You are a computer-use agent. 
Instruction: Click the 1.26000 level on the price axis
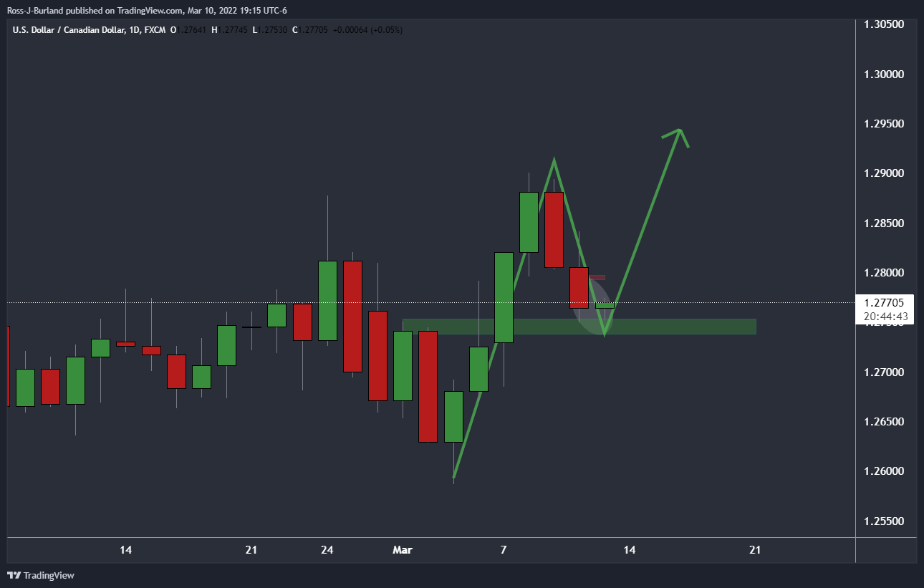884,471
